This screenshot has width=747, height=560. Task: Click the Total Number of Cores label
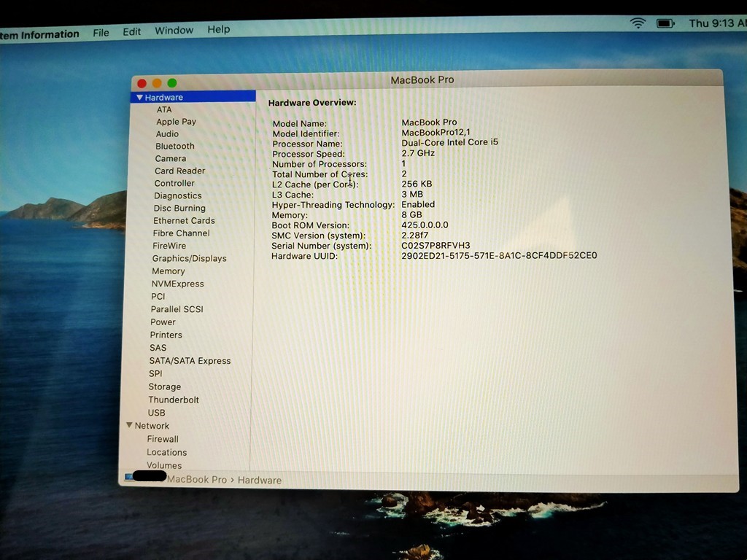pyautogui.click(x=320, y=174)
